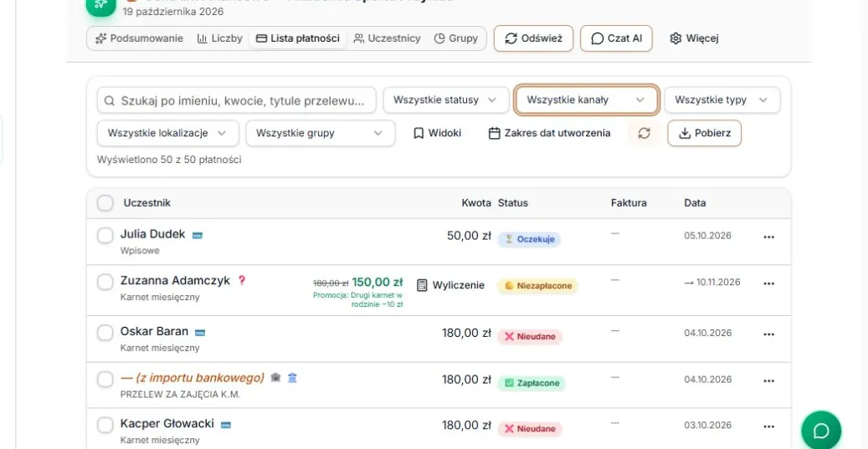Viewport: 868px width, 449px height.
Task: Open the '(z importu bankowego)' entry
Action: pos(192,378)
